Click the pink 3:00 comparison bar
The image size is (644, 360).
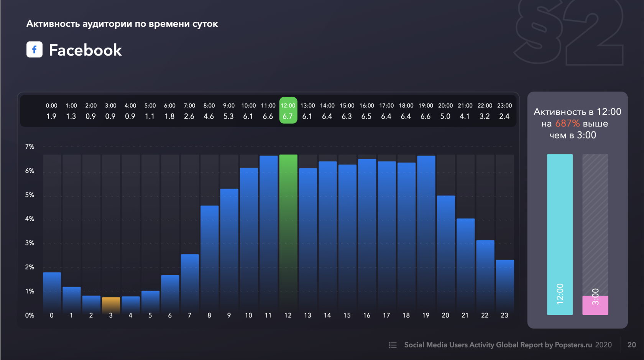(595, 305)
